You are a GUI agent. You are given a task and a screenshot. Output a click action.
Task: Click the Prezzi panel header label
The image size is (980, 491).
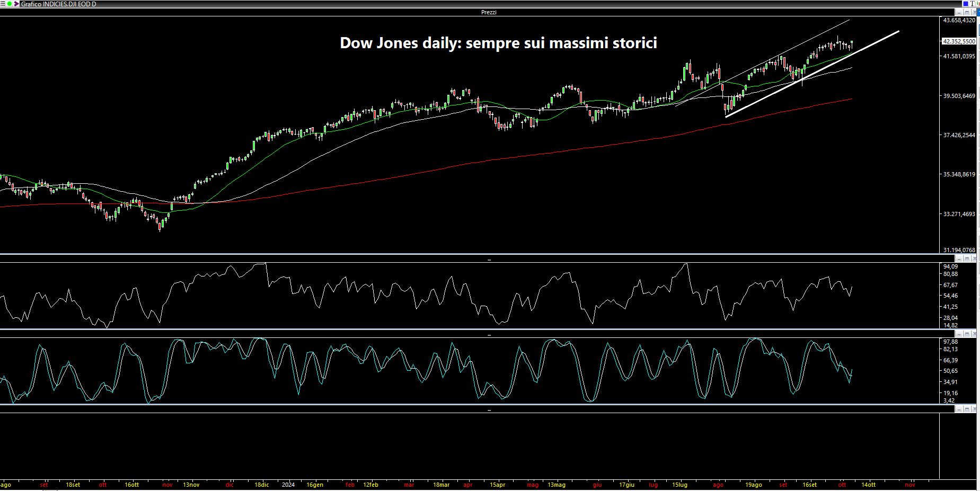pyautogui.click(x=489, y=12)
